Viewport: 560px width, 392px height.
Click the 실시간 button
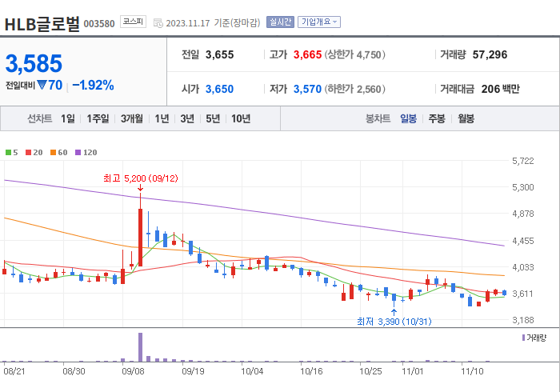pos(280,22)
